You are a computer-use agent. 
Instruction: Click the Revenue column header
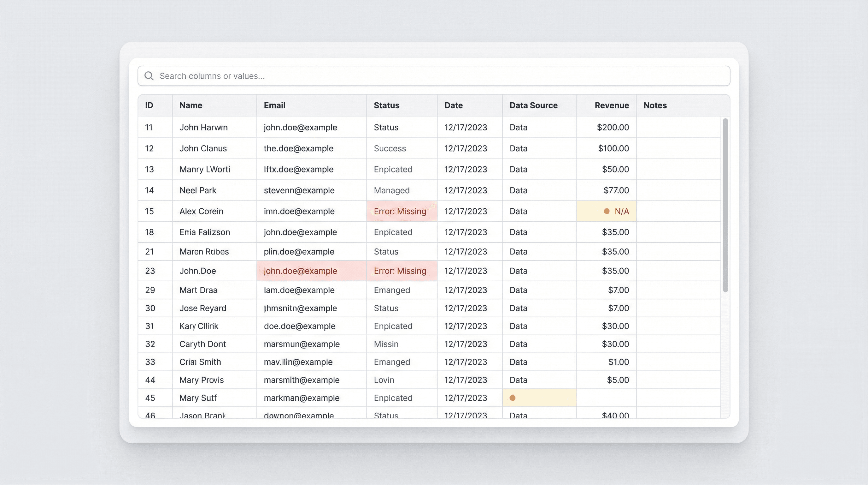click(x=612, y=105)
